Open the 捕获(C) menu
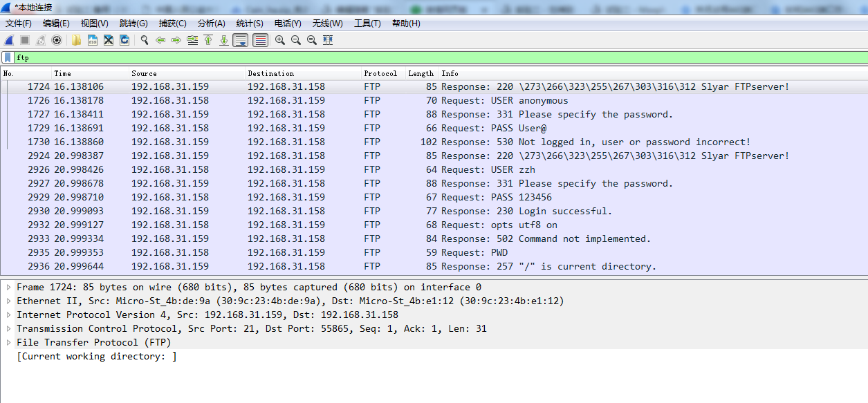This screenshot has width=868, height=403. pyautogui.click(x=172, y=24)
